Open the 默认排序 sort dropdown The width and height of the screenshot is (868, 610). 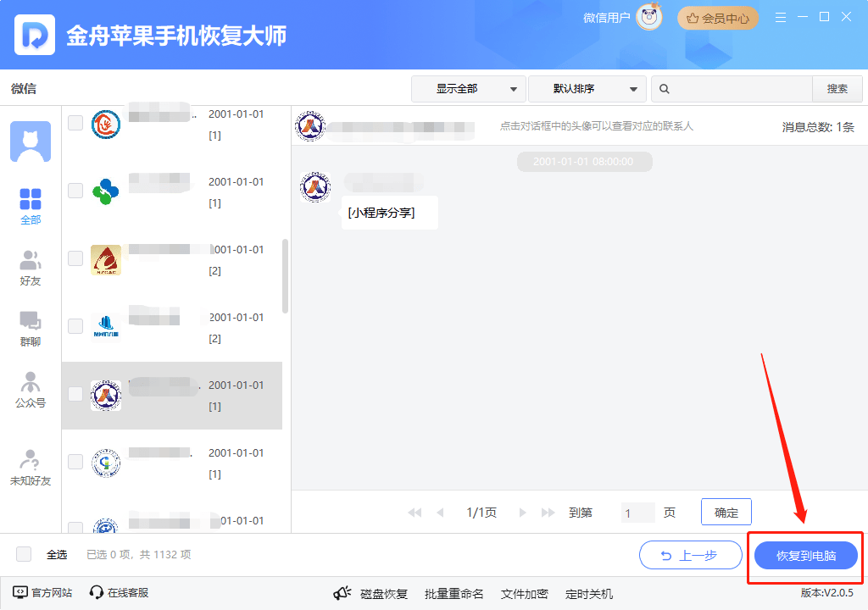click(587, 89)
